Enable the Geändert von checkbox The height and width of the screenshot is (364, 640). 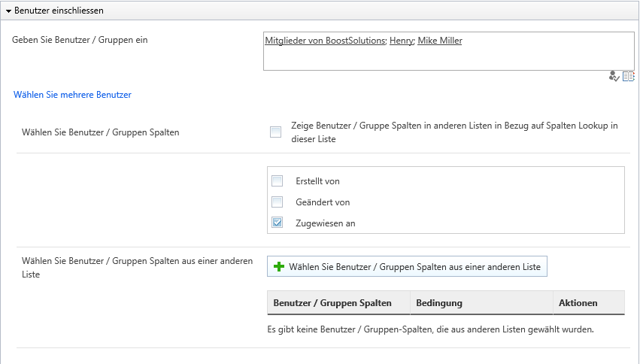pos(278,202)
